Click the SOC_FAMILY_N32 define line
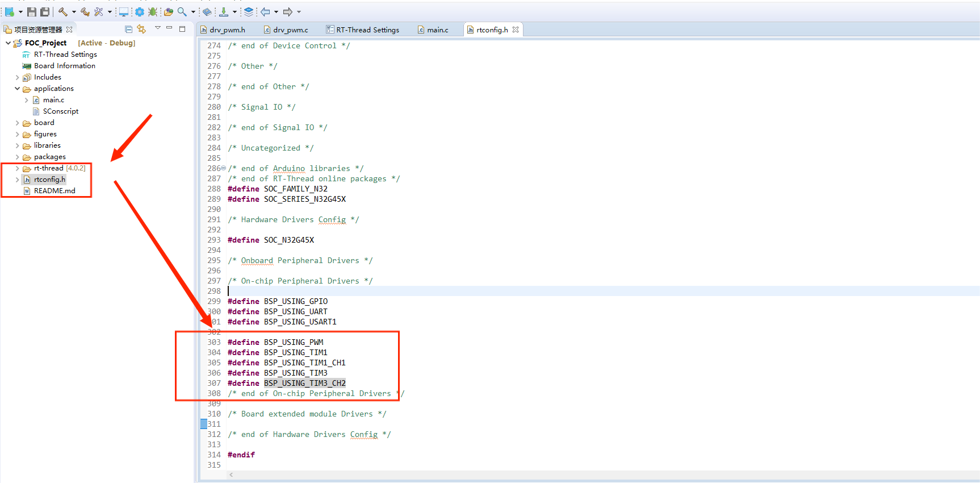The width and height of the screenshot is (980, 483). (278, 189)
